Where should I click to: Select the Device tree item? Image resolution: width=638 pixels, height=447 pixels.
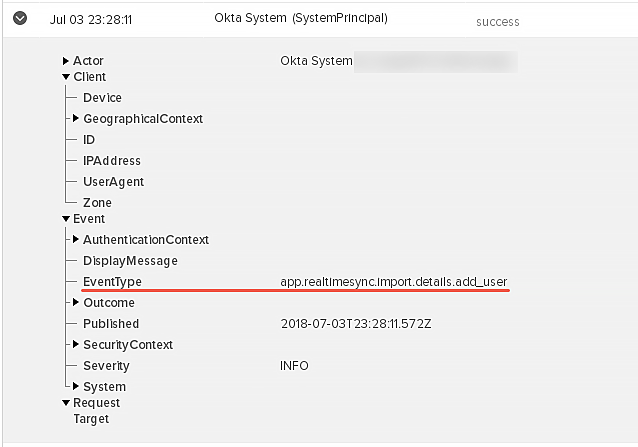[102, 98]
